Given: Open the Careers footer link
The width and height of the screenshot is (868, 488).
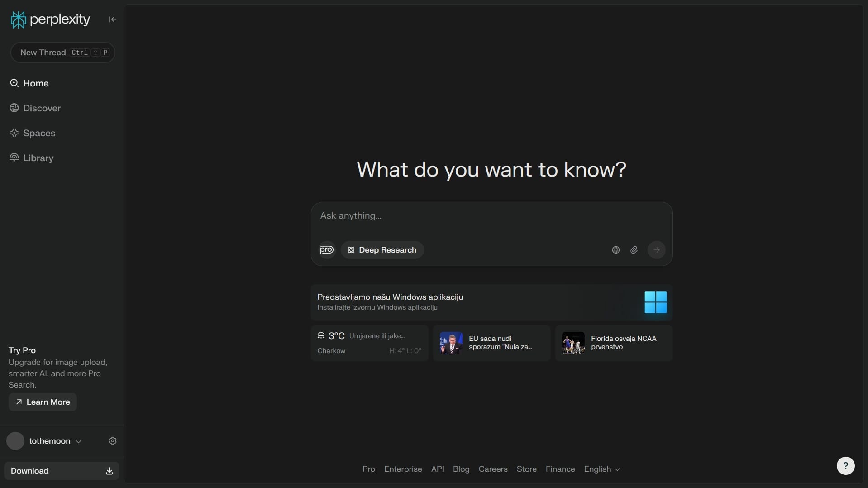Looking at the screenshot, I should point(493,469).
